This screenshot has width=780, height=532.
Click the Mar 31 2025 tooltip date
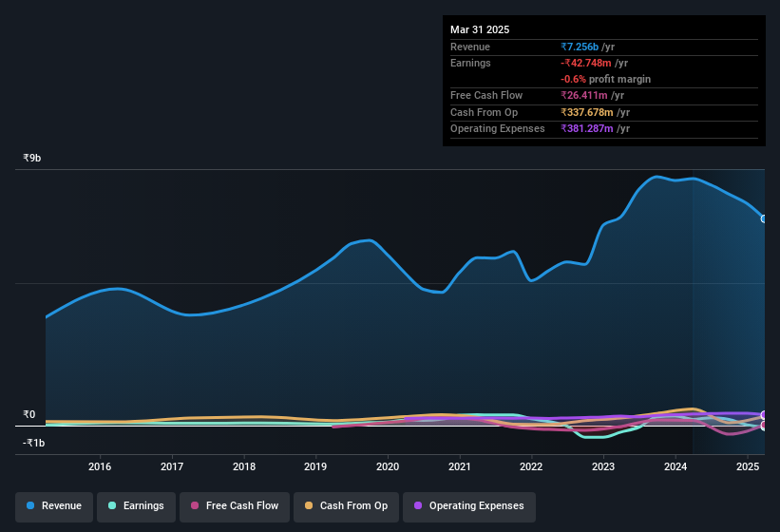click(x=480, y=29)
